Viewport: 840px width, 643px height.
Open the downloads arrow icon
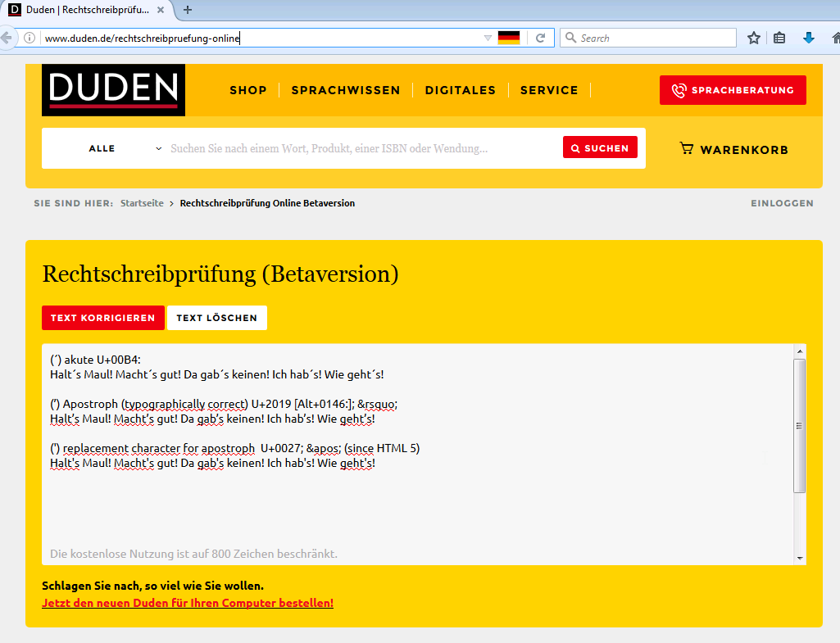[x=809, y=38]
